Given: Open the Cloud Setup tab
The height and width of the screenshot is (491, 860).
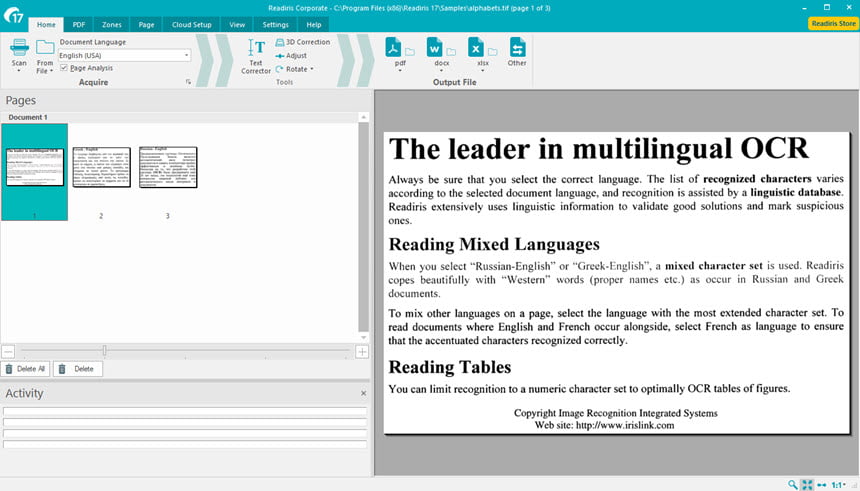Looking at the screenshot, I should (191, 25).
